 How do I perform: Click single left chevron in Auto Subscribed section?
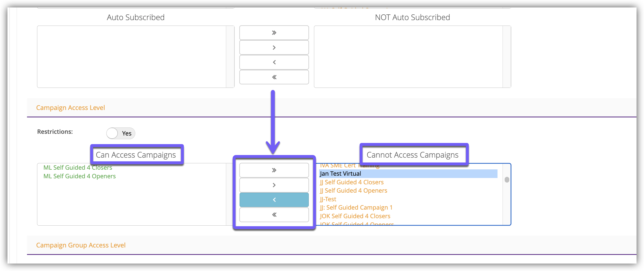tap(274, 62)
